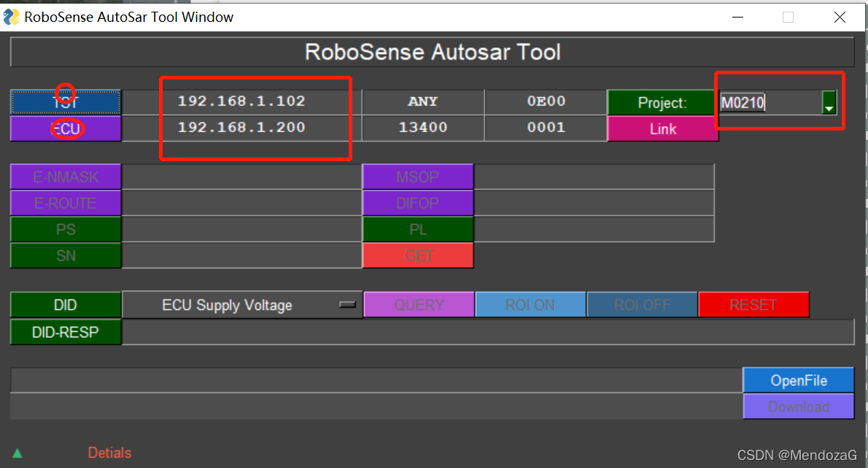Image resolution: width=868 pixels, height=468 pixels.
Task: Click the QUERY button
Action: (x=419, y=305)
